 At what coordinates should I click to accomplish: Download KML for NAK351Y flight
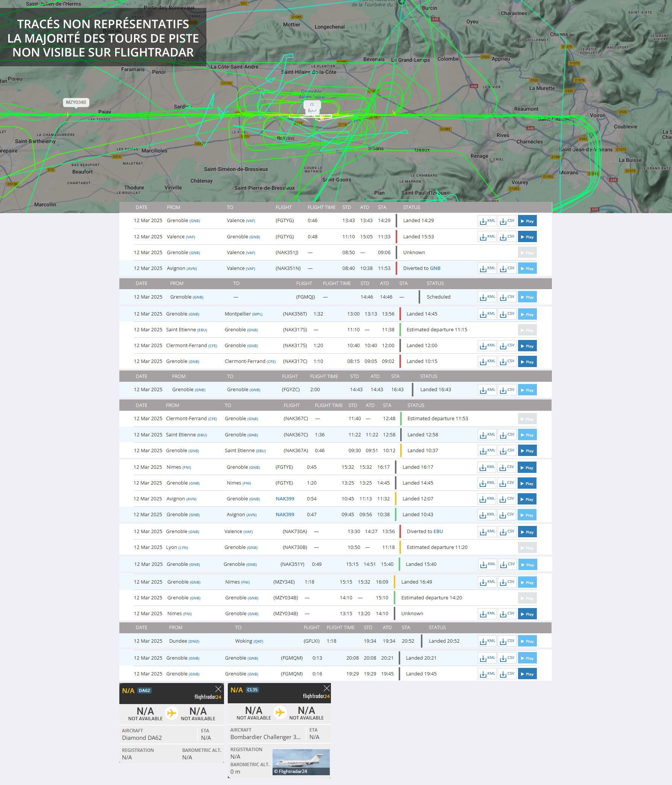pyautogui.click(x=487, y=564)
